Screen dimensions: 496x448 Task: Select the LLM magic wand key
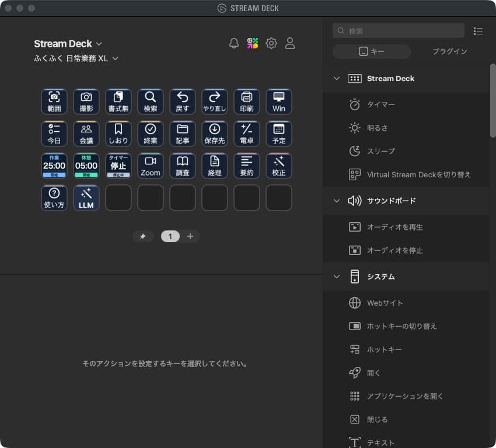click(x=86, y=198)
